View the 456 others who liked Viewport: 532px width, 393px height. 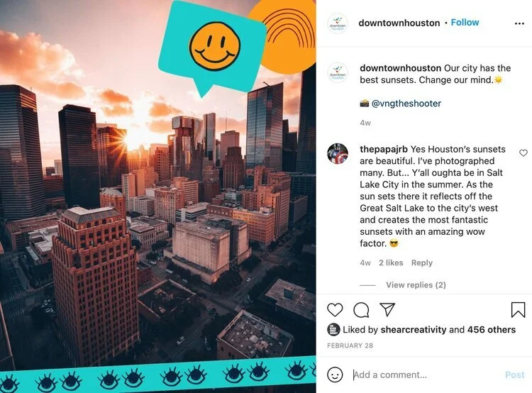492,330
